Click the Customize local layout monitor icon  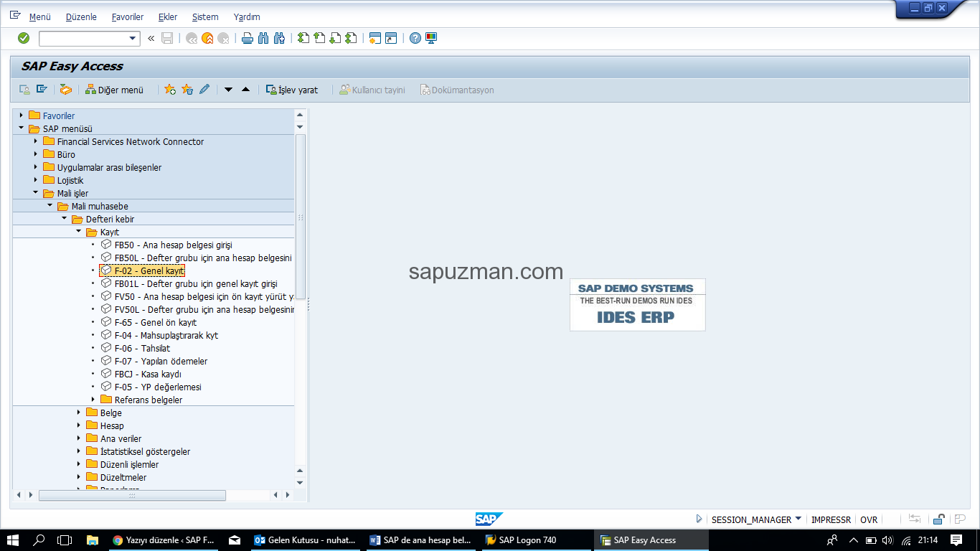coord(431,38)
